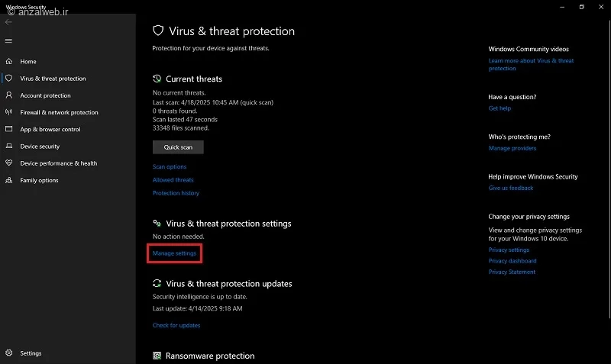Screen dimensions: 611x364
Task: Open the Allowed threats link
Action: click(x=173, y=180)
